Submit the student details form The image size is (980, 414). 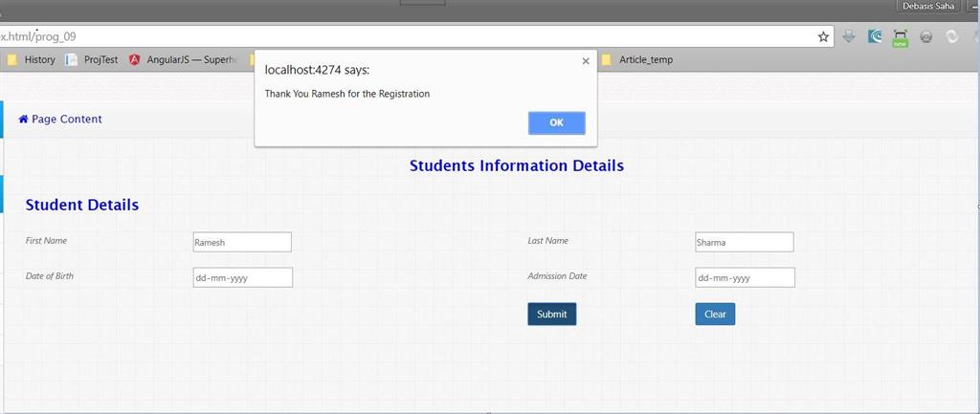click(552, 315)
